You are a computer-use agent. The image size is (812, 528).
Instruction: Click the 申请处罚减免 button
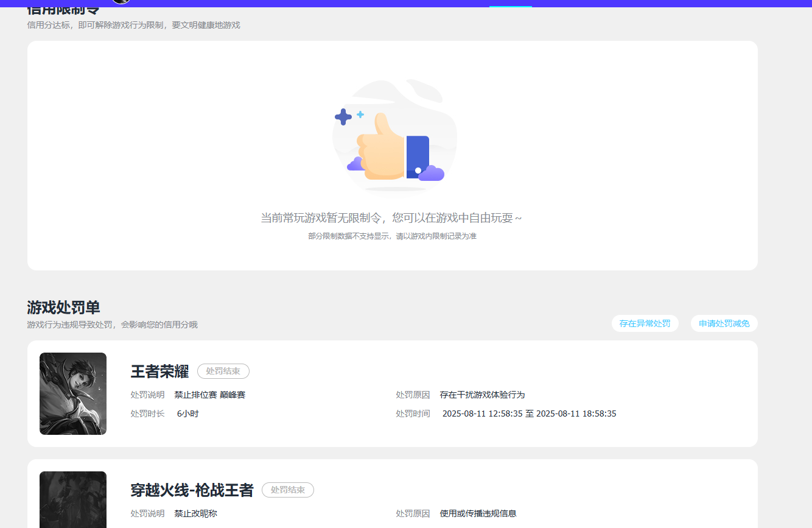tap(724, 323)
